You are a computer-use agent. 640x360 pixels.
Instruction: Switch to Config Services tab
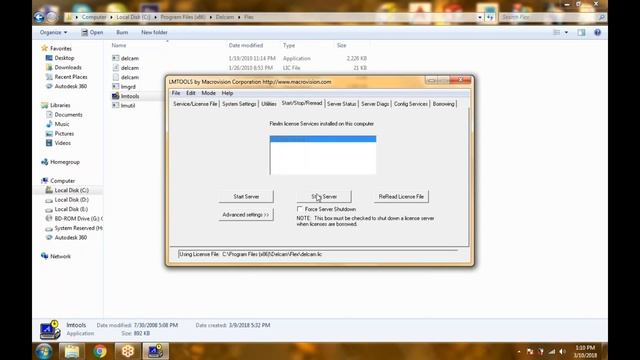411,104
